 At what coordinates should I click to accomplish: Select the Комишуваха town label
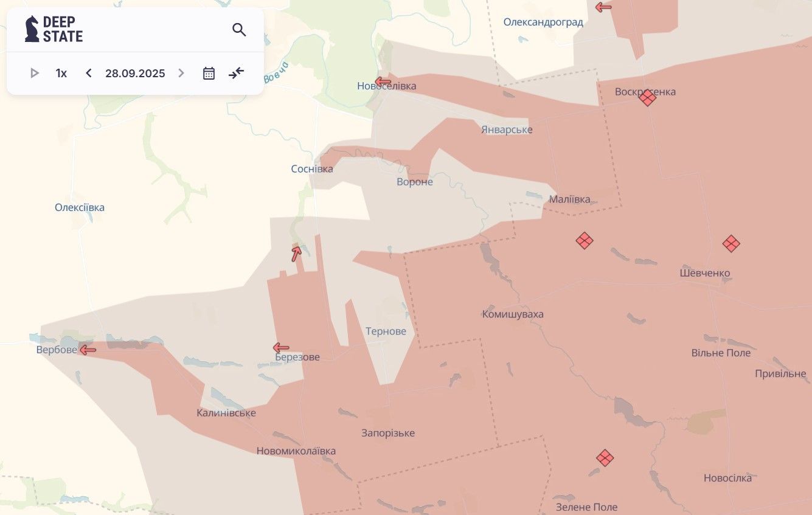click(513, 314)
